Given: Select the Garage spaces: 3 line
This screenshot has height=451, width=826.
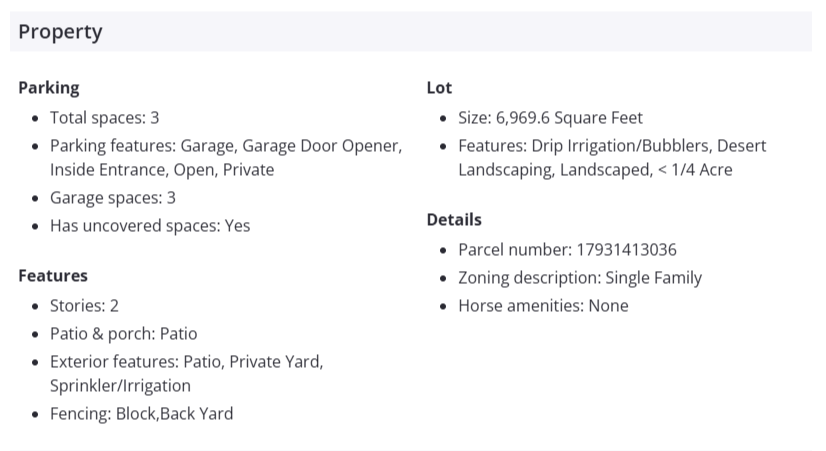Looking at the screenshot, I should tap(113, 198).
